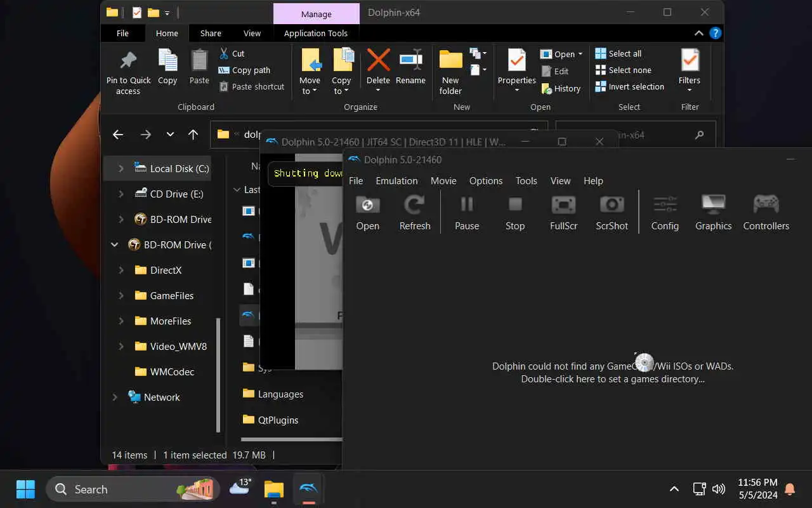
Task: Open Dolphin Graphics settings
Action: coord(713,212)
